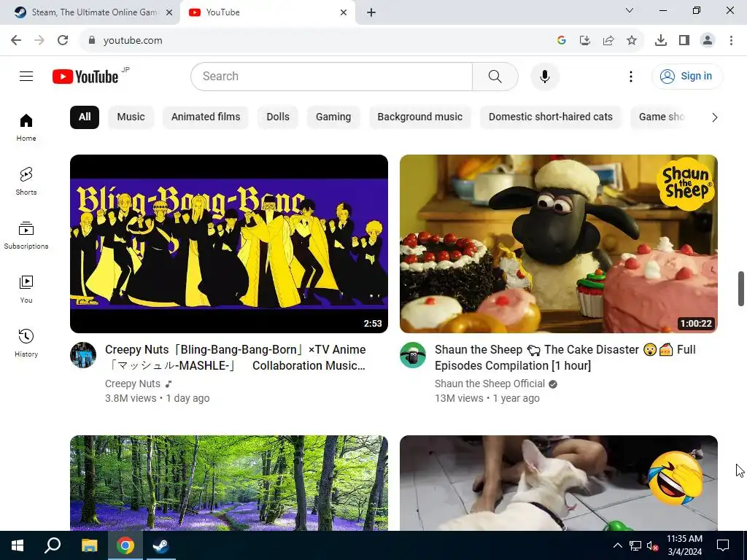Open the Bling-Bang-Bang-Born video title
This screenshot has width=747, height=560.
point(236,357)
